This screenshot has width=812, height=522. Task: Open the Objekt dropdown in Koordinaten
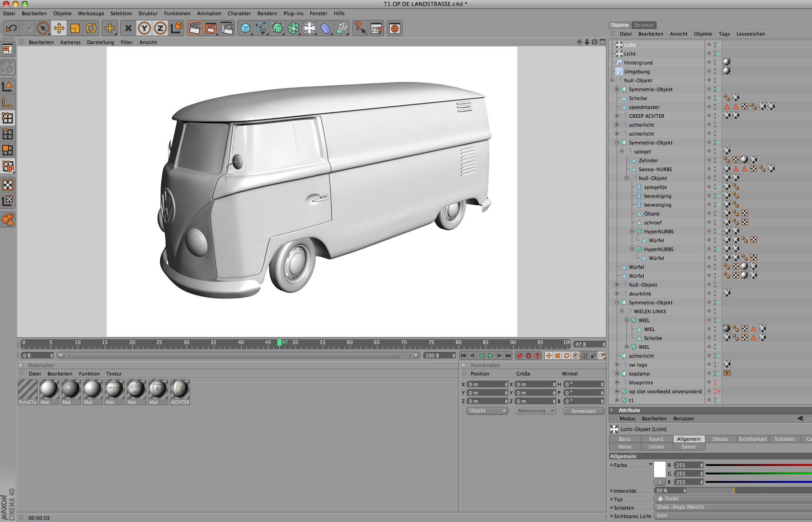click(487, 411)
